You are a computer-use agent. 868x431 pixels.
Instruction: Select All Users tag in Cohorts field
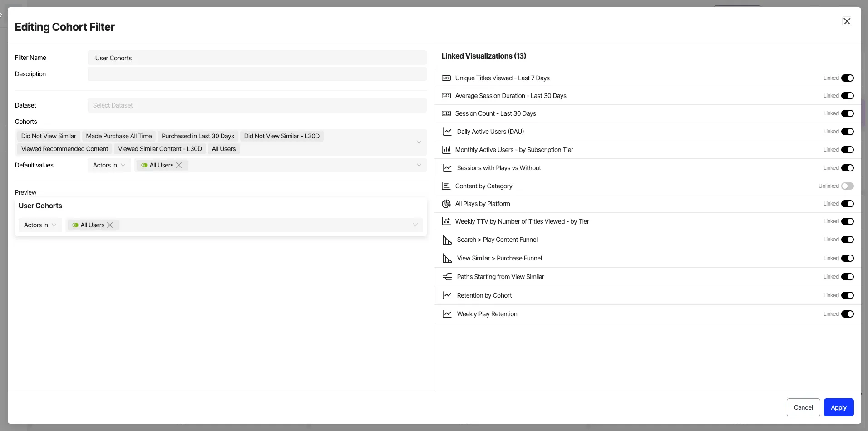[x=224, y=149]
